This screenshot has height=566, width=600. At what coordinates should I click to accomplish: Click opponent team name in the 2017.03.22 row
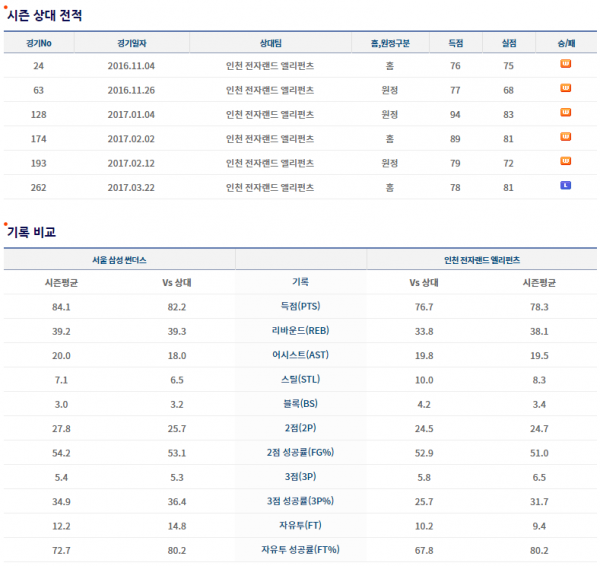coord(270,188)
